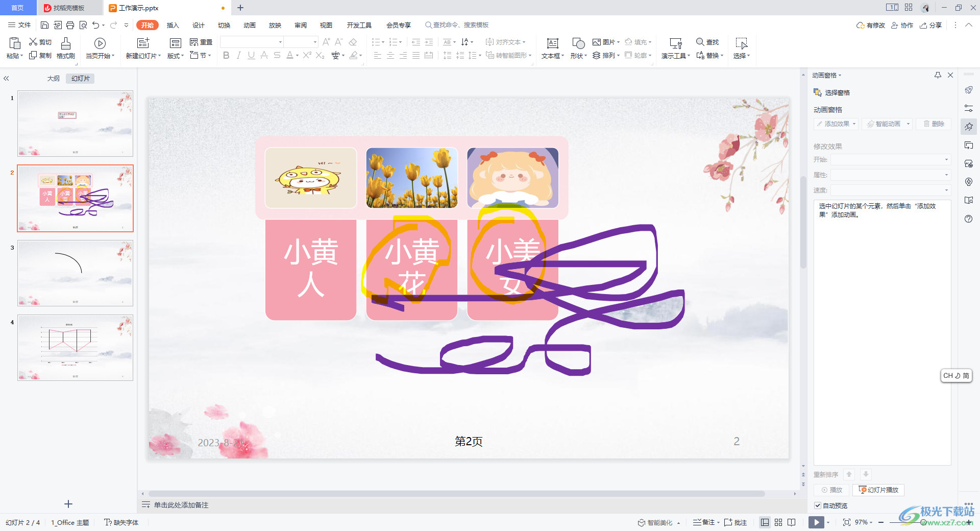Click the Export to PDF icon
Image resolution: width=980 pixels, height=531 pixels.
click(57, 25)
